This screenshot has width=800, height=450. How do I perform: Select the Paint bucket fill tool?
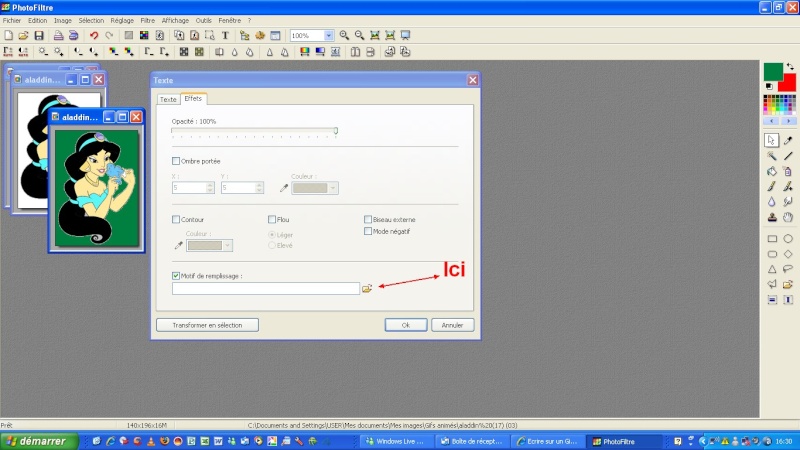(x=772, y=171)
